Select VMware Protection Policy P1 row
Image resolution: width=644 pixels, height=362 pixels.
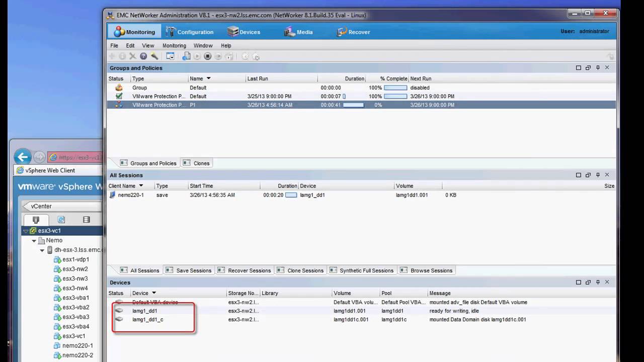coord(361,105)
